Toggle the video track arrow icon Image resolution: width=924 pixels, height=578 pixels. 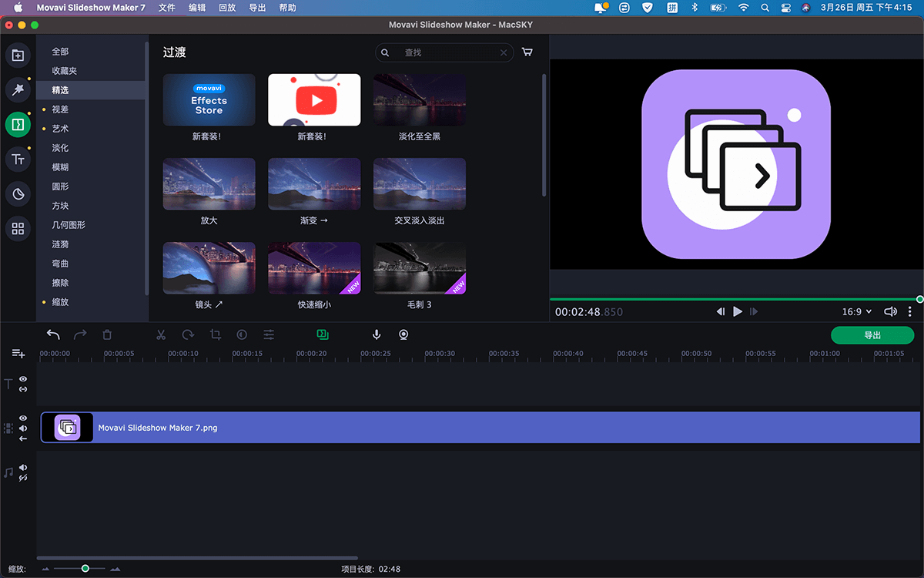[23, 439]
